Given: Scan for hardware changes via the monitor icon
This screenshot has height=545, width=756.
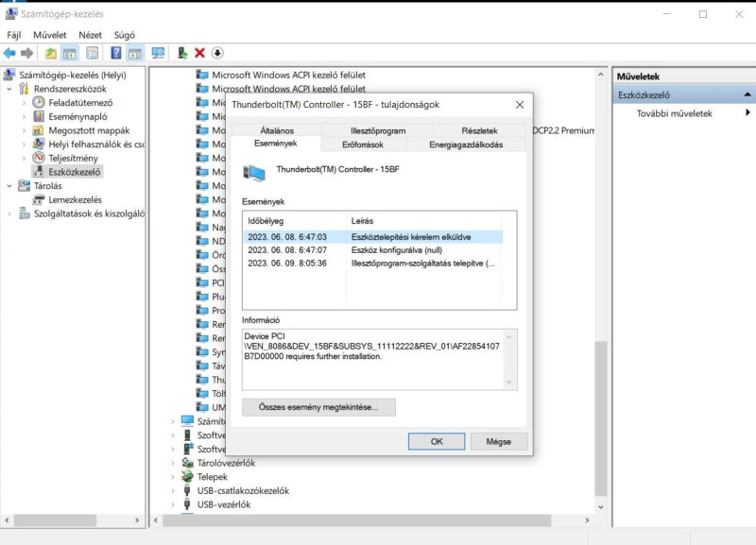Looking at the screenshot, I should (158, 53).
